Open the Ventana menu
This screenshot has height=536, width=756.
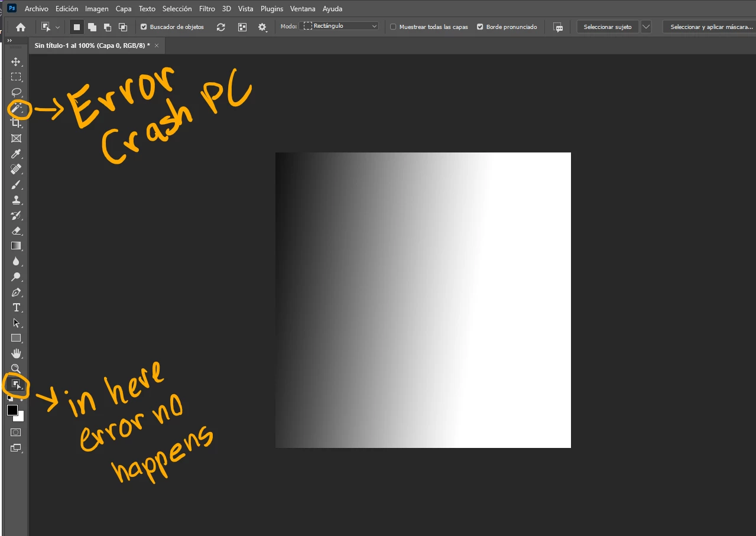(x=303, y=9)
